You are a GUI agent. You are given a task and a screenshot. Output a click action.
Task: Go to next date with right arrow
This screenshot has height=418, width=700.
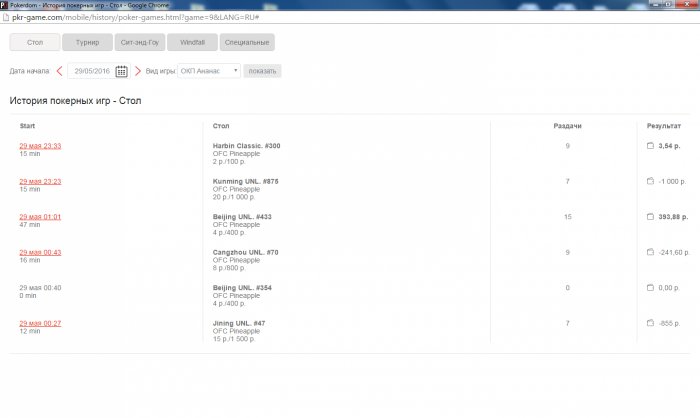(138, 71)
